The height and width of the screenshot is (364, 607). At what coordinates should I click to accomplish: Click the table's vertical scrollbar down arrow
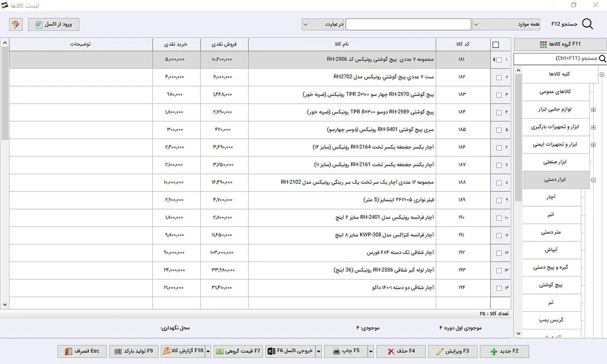tap(5, 305)
